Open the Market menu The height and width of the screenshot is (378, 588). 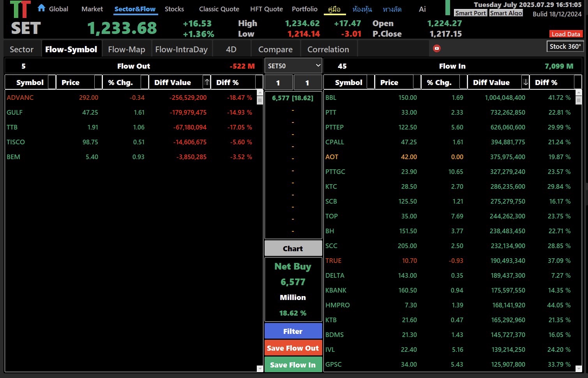92,9
